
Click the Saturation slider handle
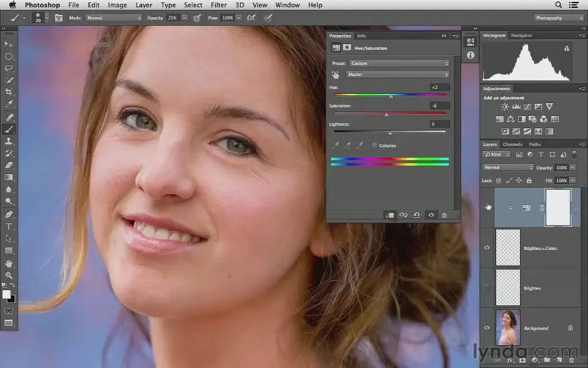click(x=386, y=115)
